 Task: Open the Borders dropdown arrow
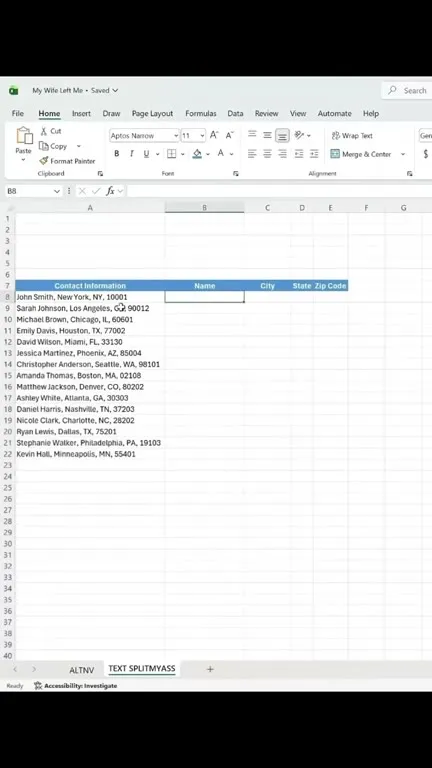183,154
